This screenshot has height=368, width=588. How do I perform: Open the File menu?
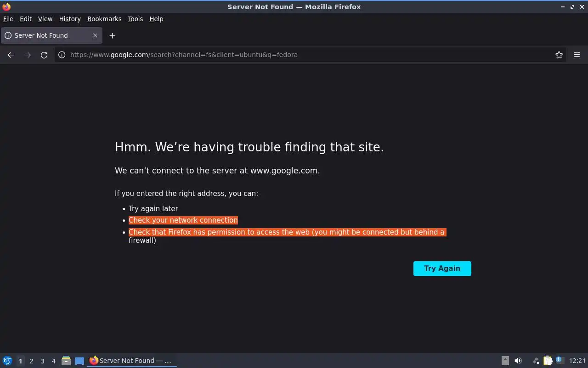tap(8, 19)
